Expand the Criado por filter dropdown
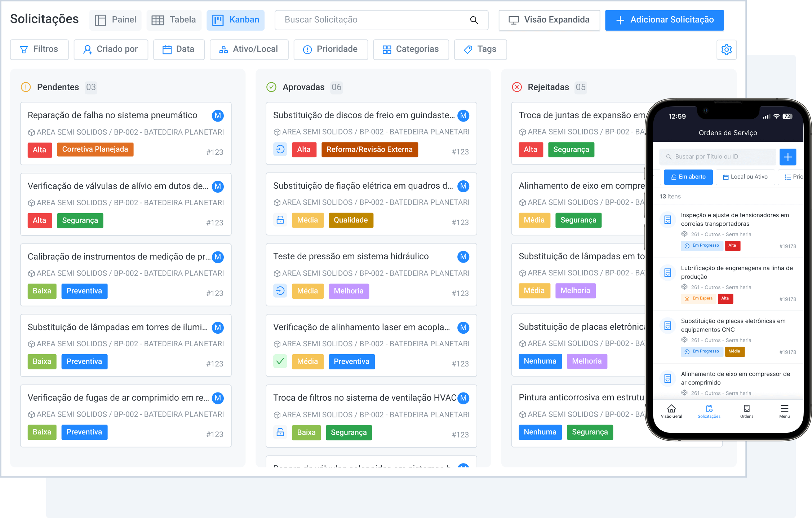Screen dimensions: 812x518 (111, 49)
